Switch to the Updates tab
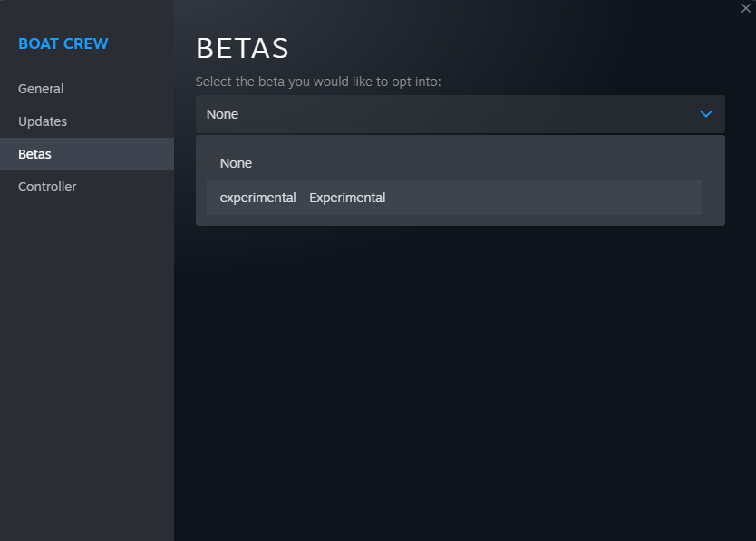The image size is (756, 541). [43, 121]
